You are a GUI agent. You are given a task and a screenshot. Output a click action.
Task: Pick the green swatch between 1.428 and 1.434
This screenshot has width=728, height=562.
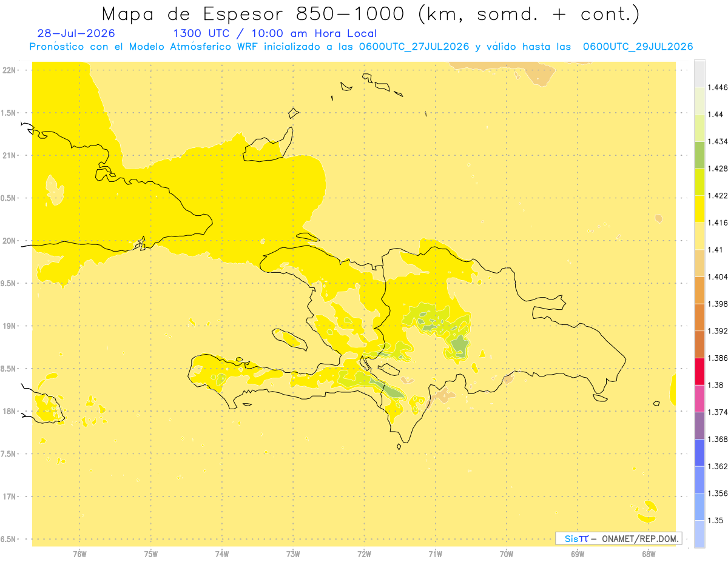tap(699, 155)
